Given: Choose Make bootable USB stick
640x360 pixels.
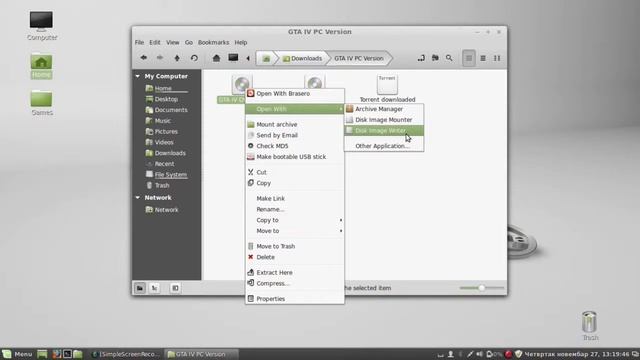Looking at the screenshot, I should (294, 157).
